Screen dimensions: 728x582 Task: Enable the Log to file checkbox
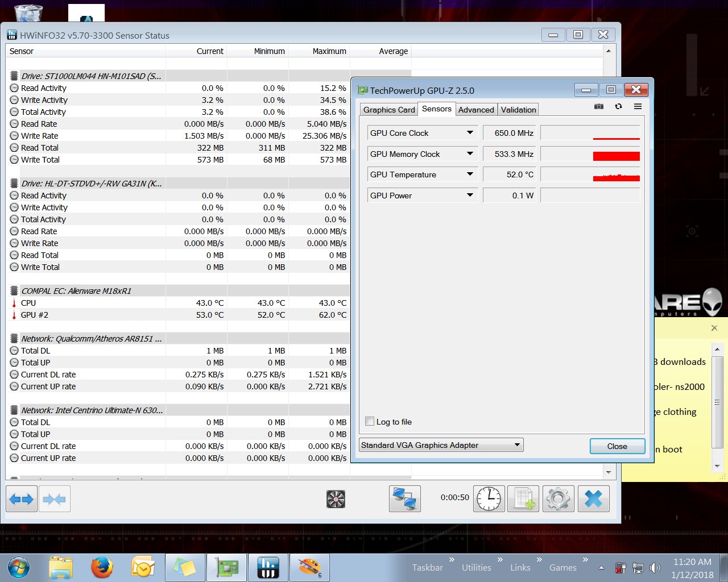coord(370,421)
